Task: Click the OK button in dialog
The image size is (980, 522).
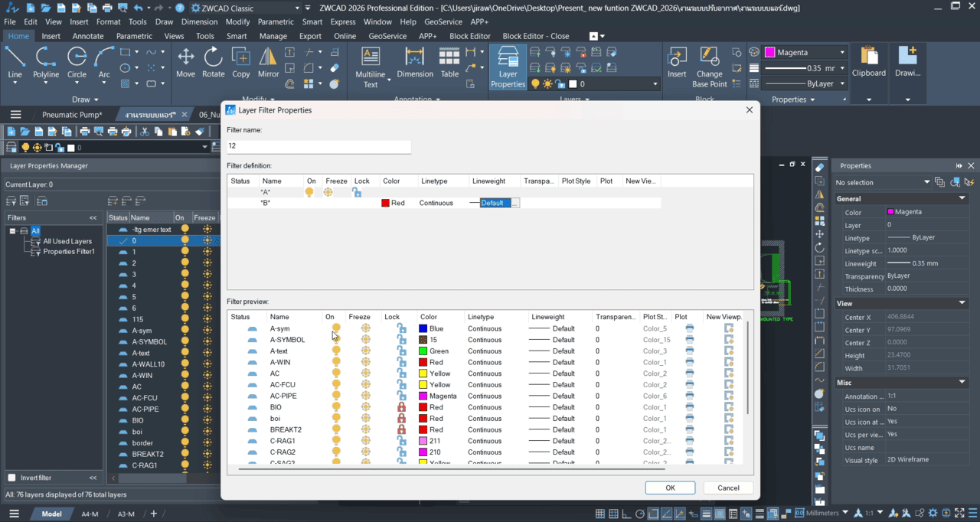Action: (670, 488)
